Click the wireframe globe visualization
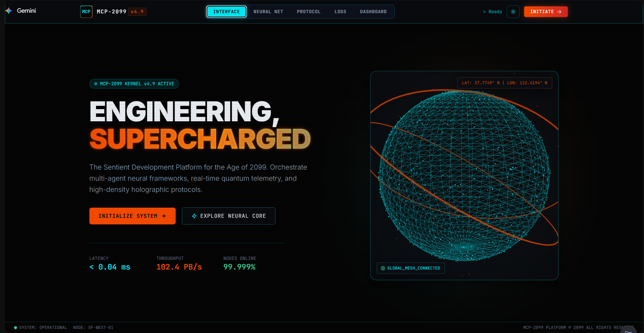This screenshot has height=333, width=644. (464, 175)
